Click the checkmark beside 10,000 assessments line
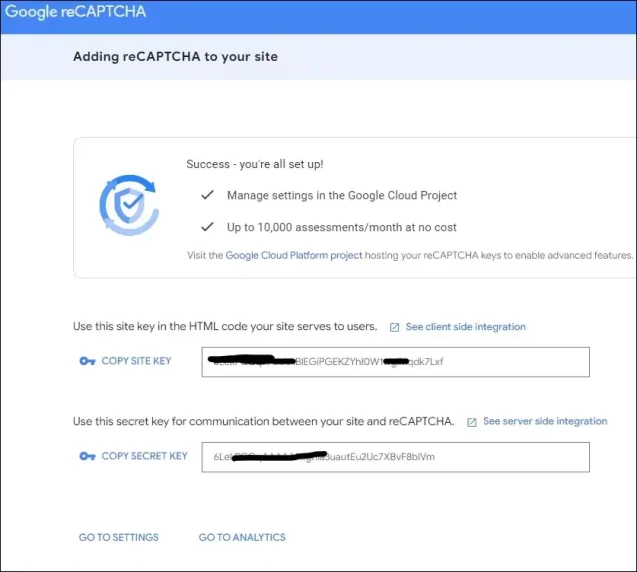 pyautogui.click(x=207, y=227)
